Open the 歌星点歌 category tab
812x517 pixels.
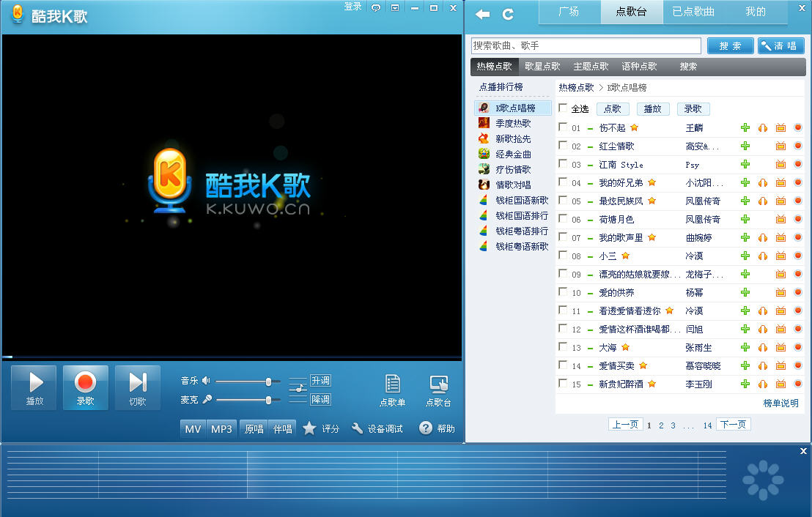click(x=542, y=67)
